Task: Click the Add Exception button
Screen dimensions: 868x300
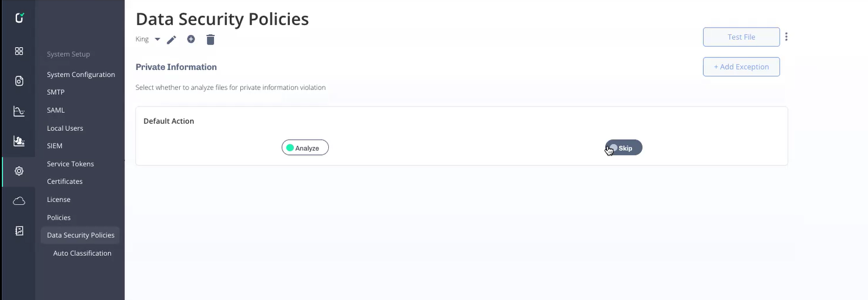Action: click(x=741, y=67)
